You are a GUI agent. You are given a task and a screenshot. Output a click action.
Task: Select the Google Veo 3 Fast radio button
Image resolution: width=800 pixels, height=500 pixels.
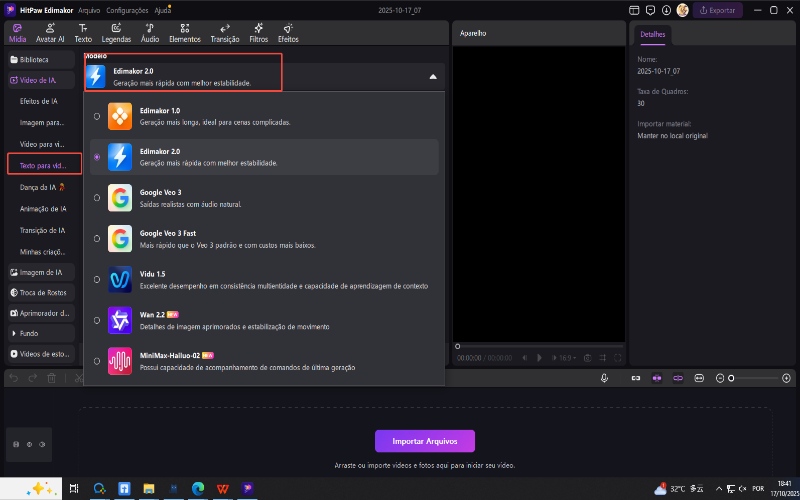97,239
